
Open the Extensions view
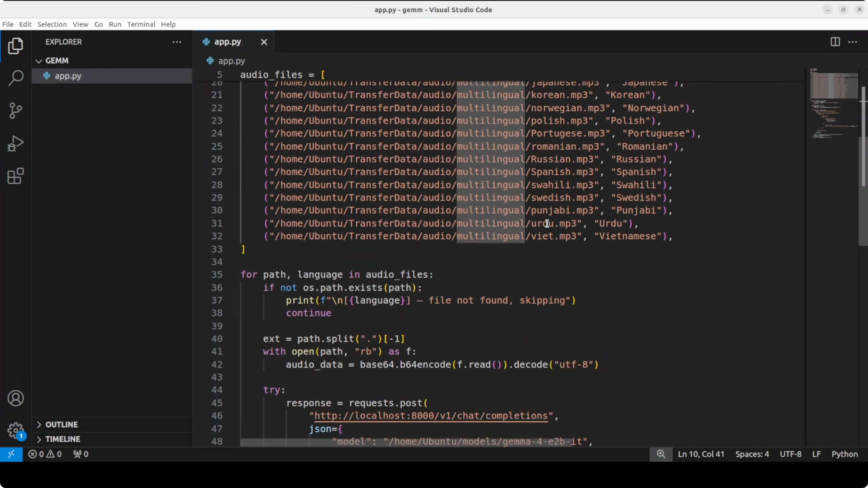(x=16, y=176)
